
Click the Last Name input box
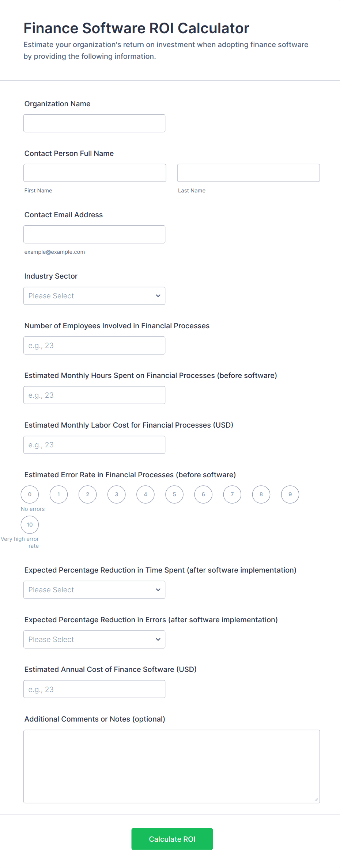point(248,173)
